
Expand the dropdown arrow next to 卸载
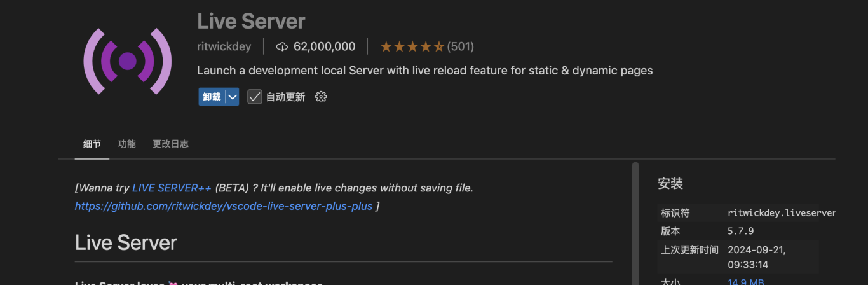(233, 97)
